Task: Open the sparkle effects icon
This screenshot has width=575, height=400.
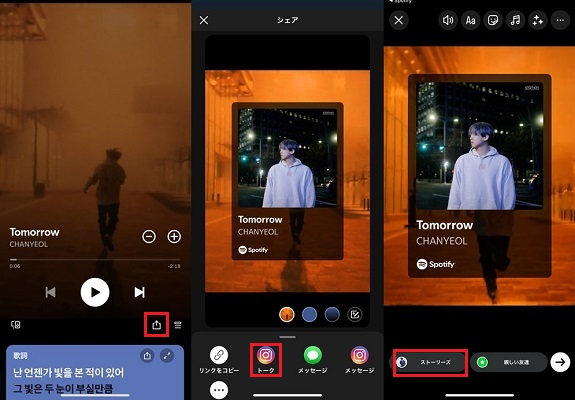Action: tap(538, 20)
